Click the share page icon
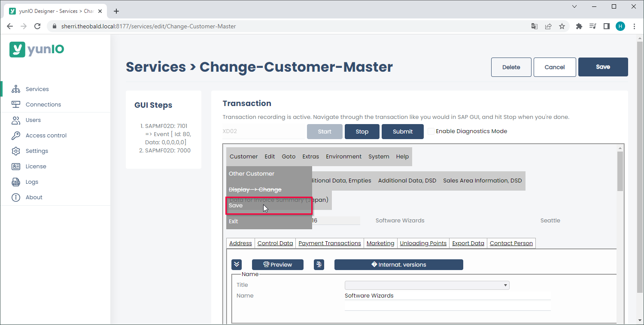The height and width of the screenshot is (325, 644). coord(548,26)
